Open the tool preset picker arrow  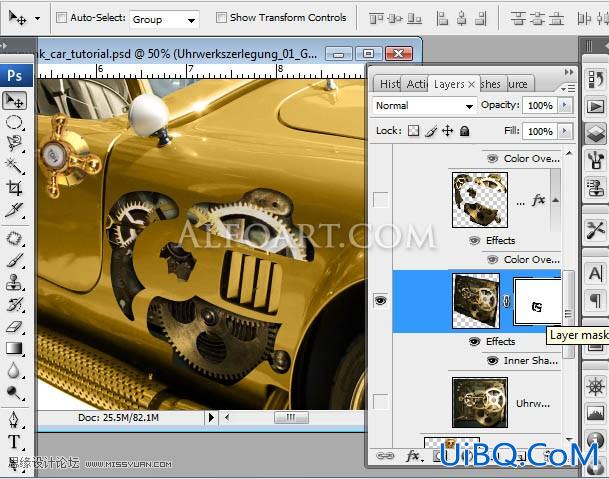coord(37,18)
